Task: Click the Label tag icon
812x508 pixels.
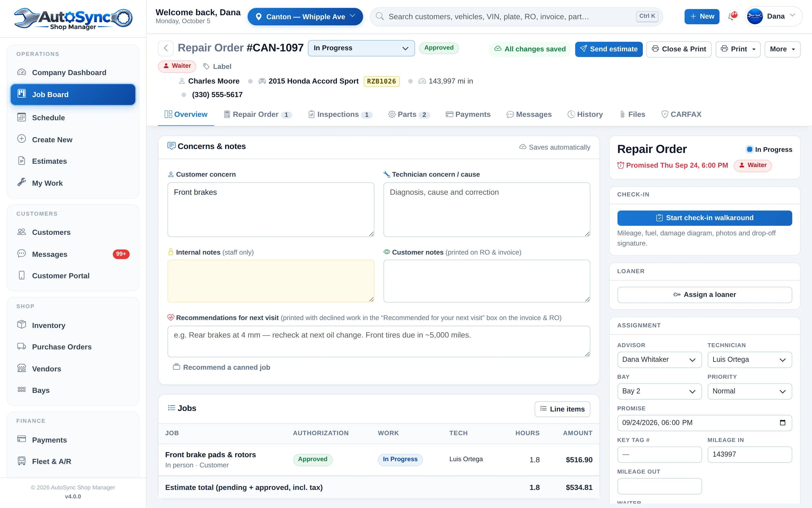Action: [x=206, y=67]
